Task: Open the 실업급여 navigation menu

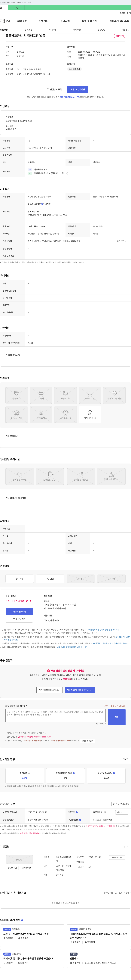Action: click(x=65, y=21)
